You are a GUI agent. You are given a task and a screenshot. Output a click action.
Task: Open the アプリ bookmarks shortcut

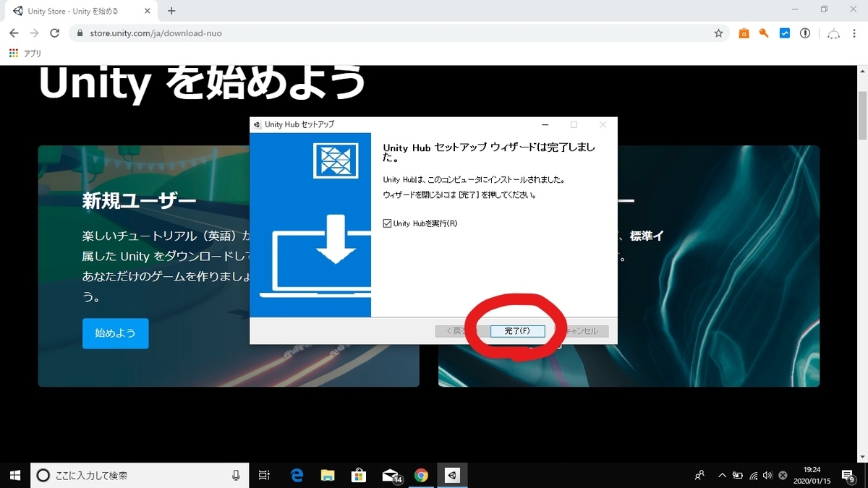[x=25, y=53]
